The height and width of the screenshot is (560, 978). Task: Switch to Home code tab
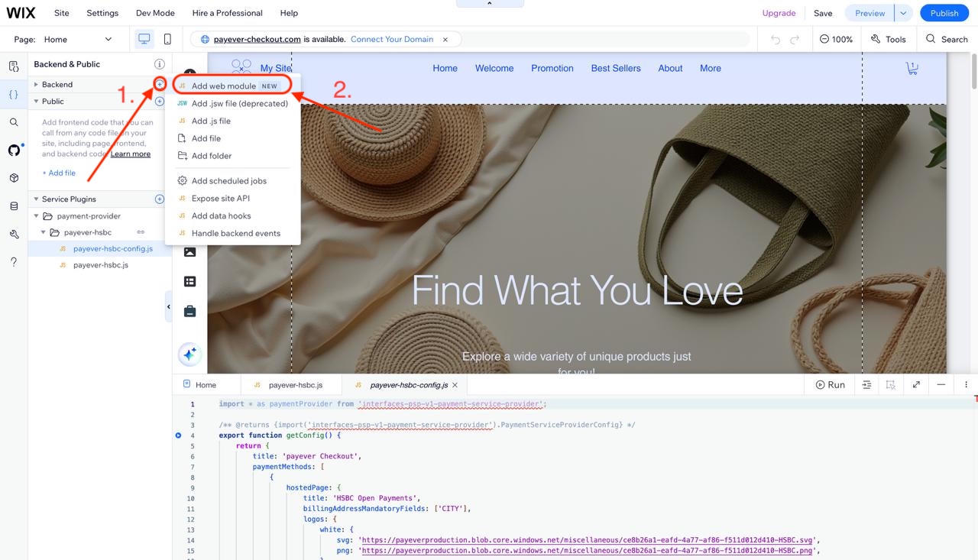206,385
